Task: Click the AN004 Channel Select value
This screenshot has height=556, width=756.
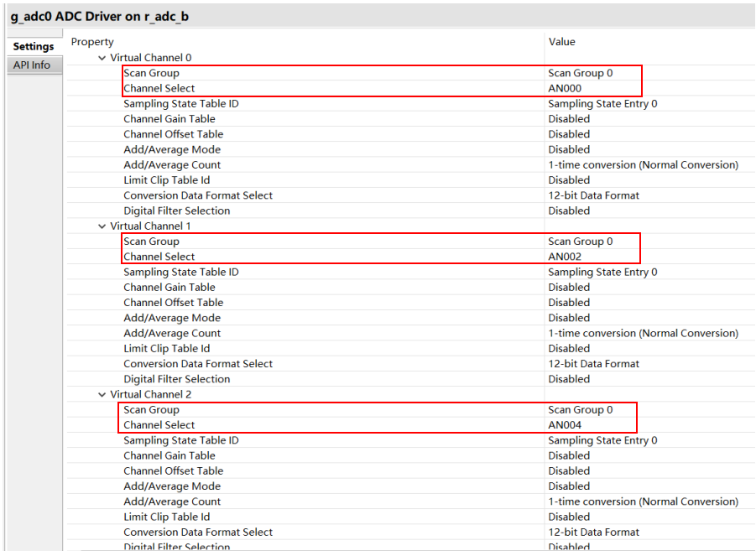Action: 565,425
